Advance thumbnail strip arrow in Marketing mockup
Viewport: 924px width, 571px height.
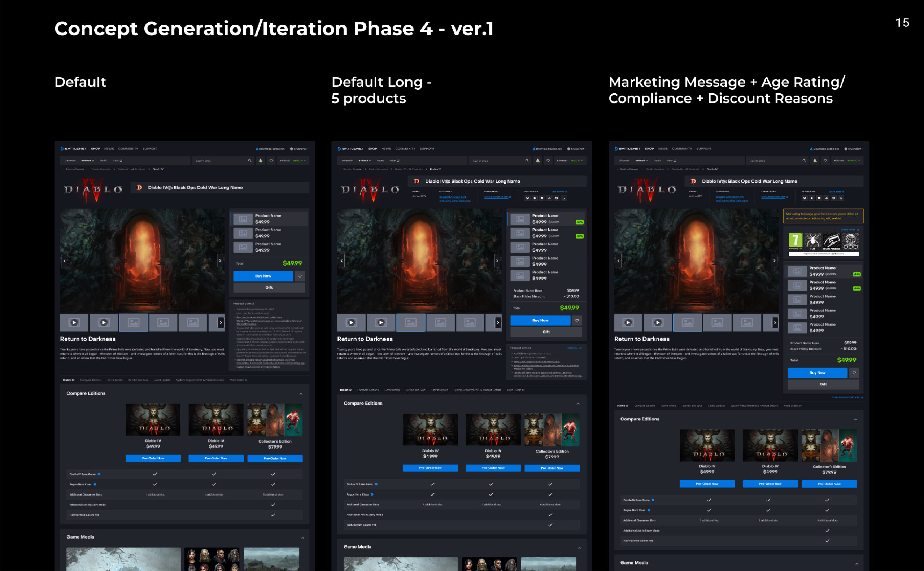775,323
